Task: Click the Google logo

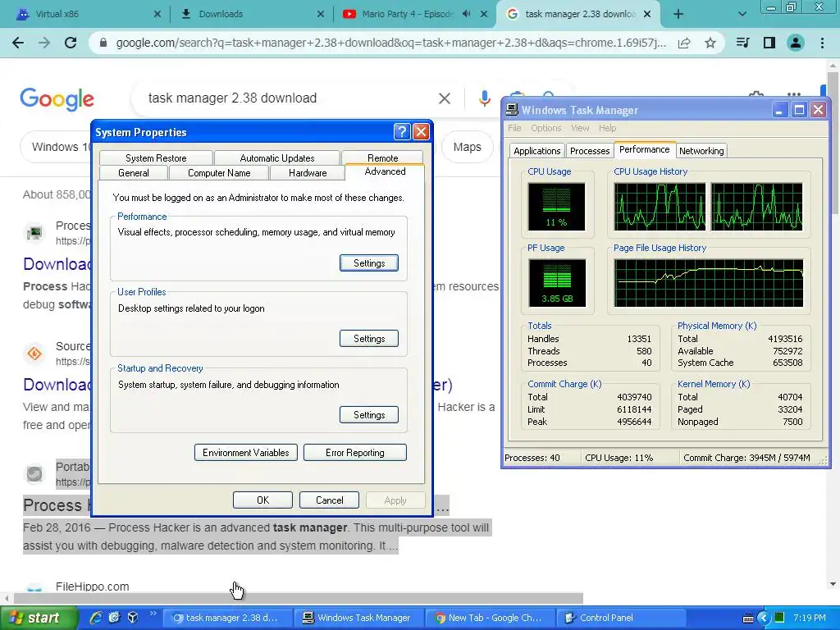Action: tap(57, 99)
